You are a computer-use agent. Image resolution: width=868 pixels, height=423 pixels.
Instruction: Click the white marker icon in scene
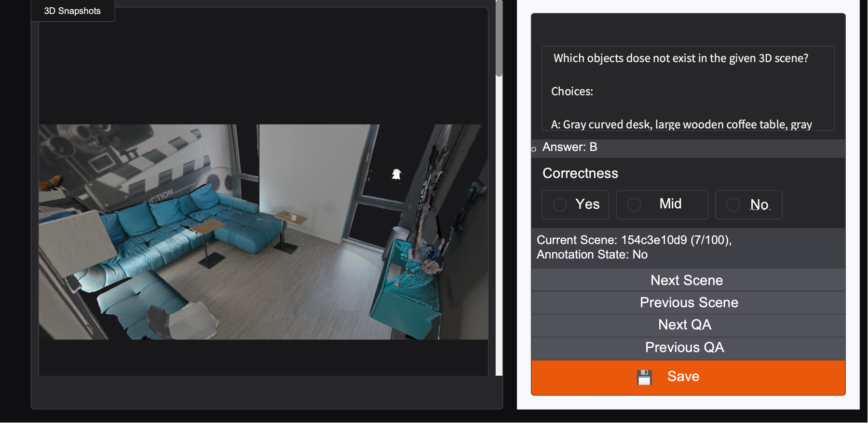point(396,174)
